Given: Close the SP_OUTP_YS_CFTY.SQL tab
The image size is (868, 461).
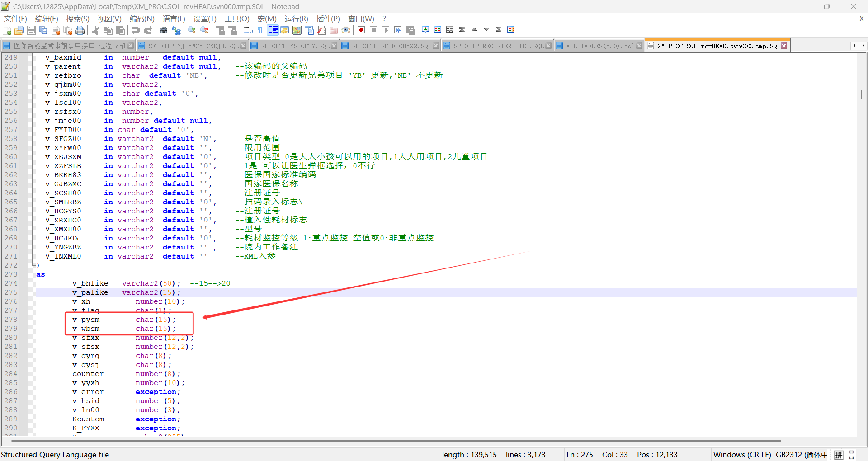Looking at the screenshot, I should click(x=334, y=46).
